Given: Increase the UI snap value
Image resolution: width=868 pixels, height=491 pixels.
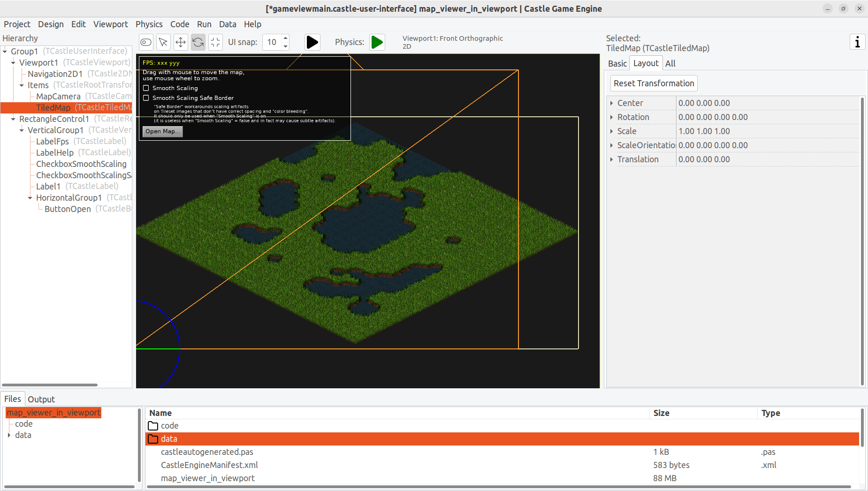Looking at the screenshot, I should point(285,38).
